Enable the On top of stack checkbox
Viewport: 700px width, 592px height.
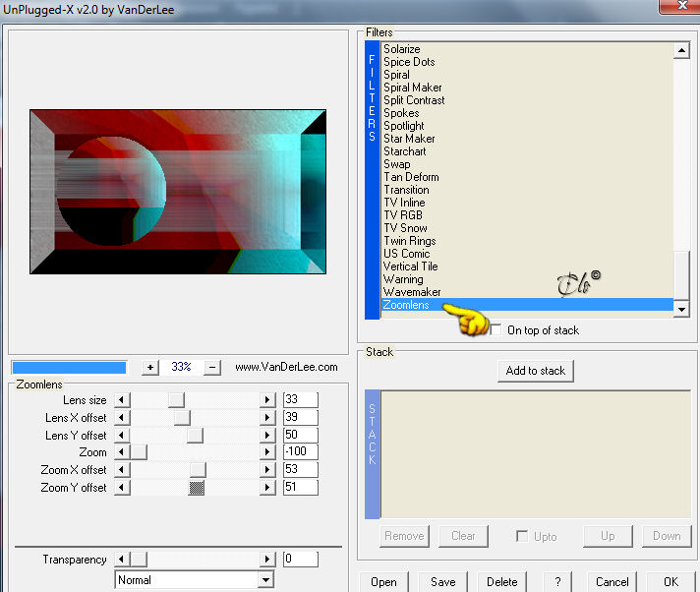496,330
